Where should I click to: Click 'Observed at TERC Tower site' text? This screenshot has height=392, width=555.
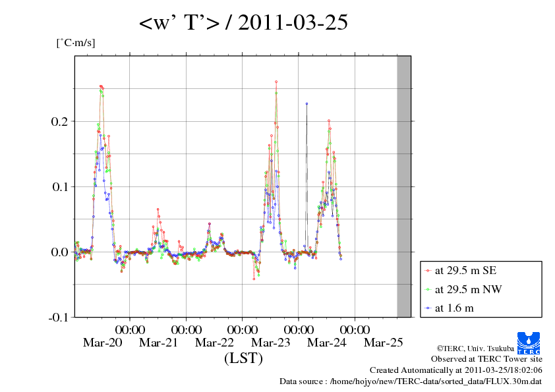[486, 359]
